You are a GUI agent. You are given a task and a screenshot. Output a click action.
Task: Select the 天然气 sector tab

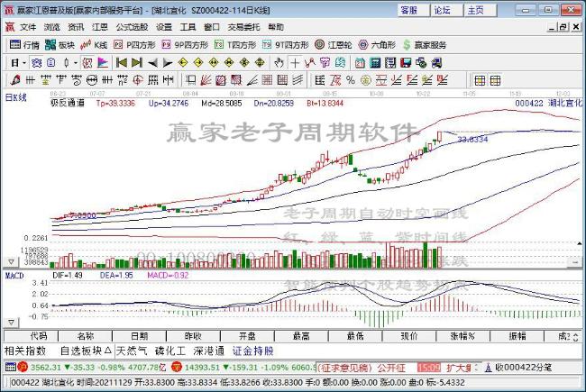point(133,351)
